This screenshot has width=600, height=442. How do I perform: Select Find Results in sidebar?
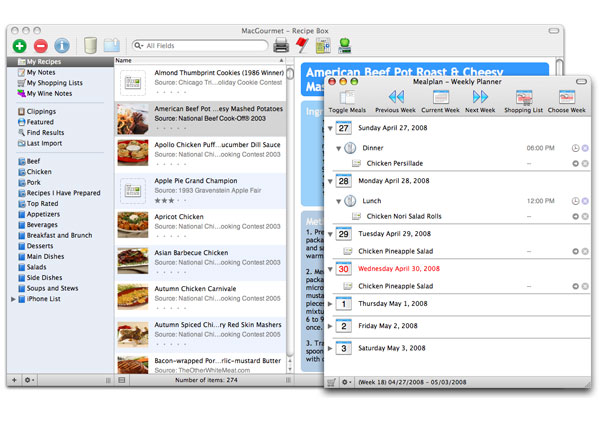click(45, 132)
